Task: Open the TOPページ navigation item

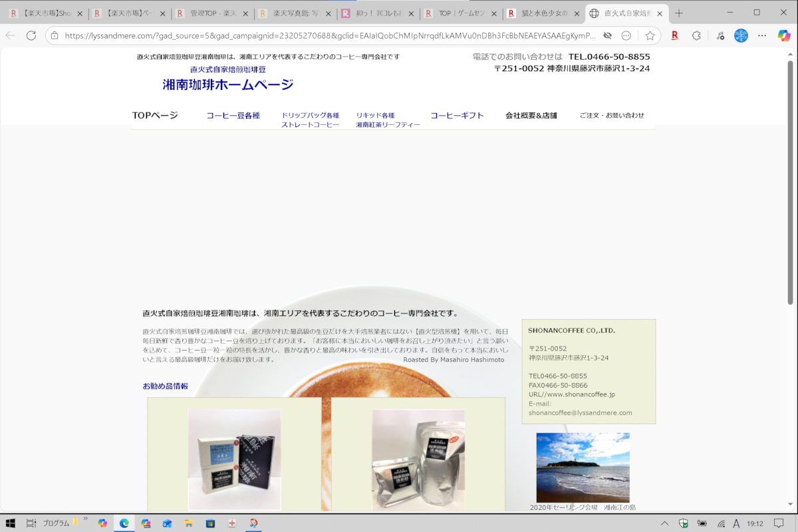Action: (x=155, y=116)
